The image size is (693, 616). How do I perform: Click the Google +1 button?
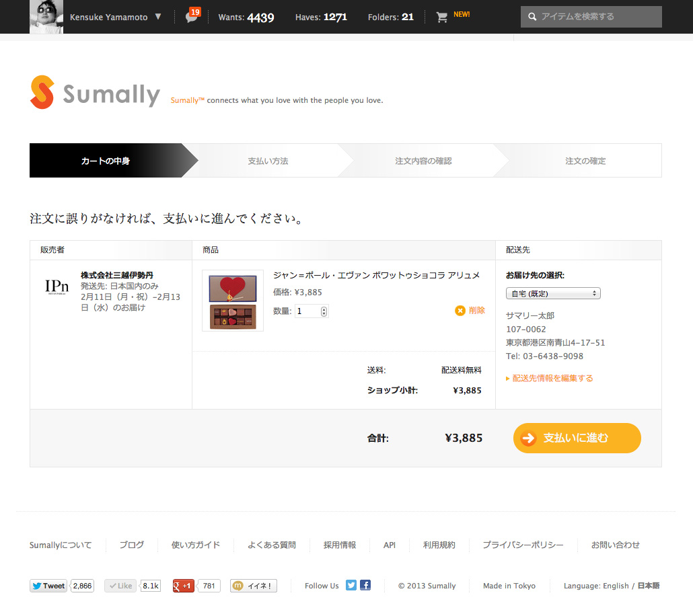[184, 586]
